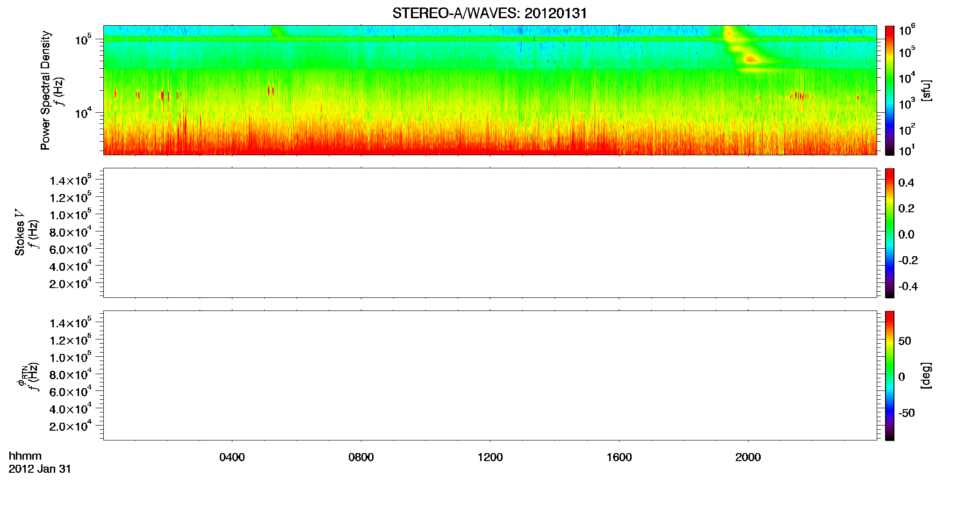
Task: Click the "2000" time axis label
Action: [x=748, y=457]
